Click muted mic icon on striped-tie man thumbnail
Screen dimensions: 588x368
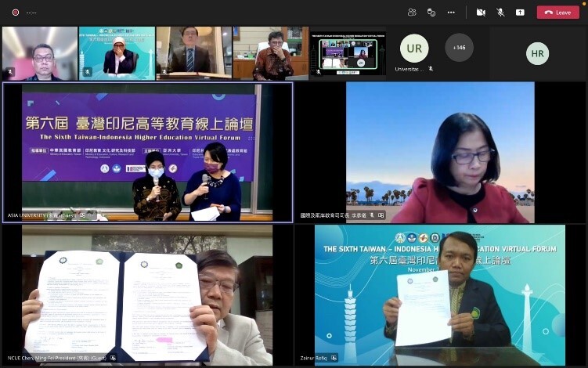coord(164,72)
